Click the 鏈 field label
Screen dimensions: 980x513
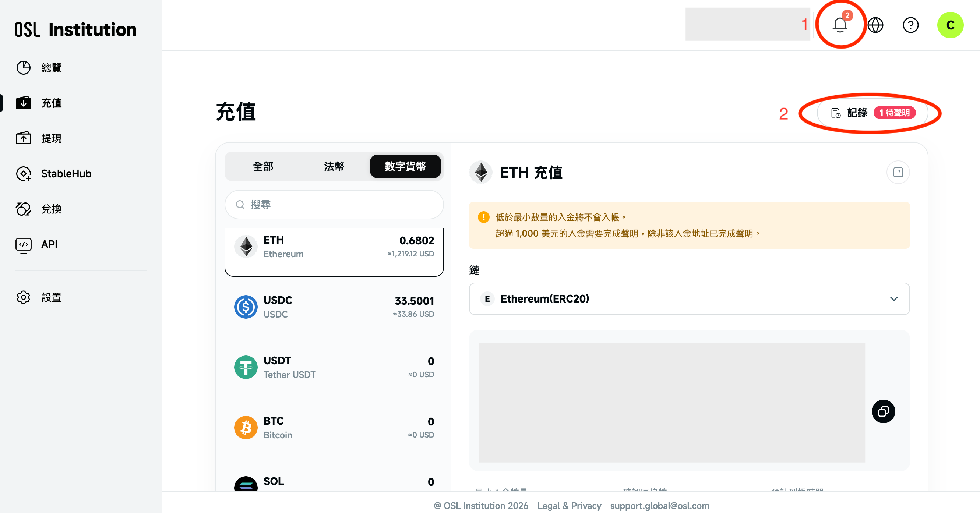click(474, 270)
